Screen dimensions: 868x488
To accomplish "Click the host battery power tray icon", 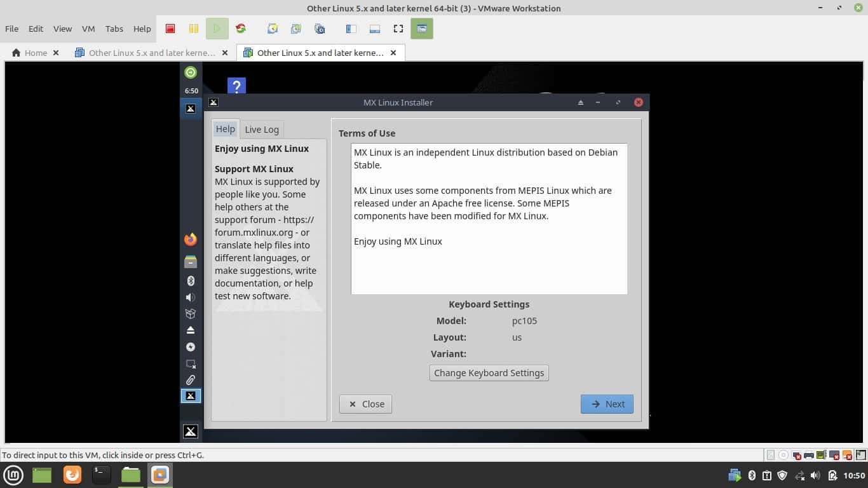I will [x=832, y=475].
